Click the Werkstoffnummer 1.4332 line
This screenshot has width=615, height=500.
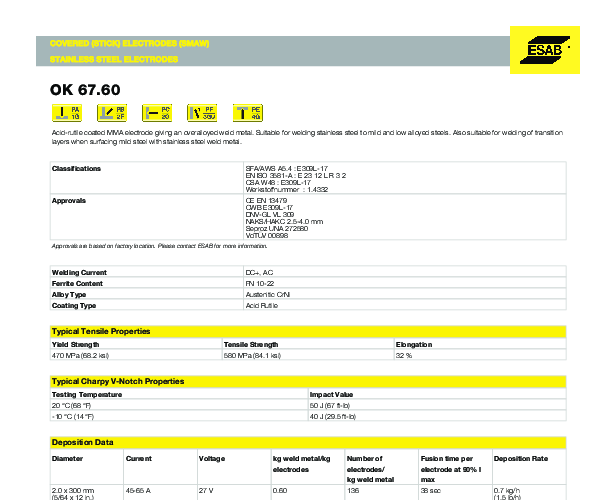287,190
